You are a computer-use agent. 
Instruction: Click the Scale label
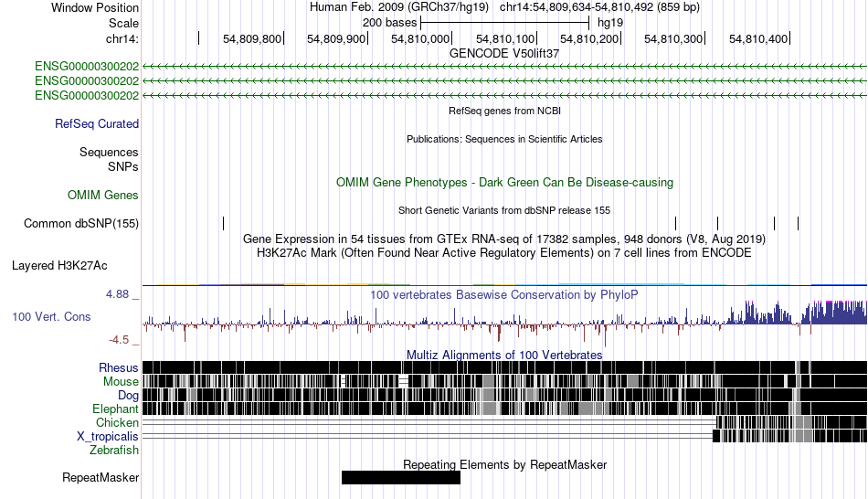(x=123, y=23)
